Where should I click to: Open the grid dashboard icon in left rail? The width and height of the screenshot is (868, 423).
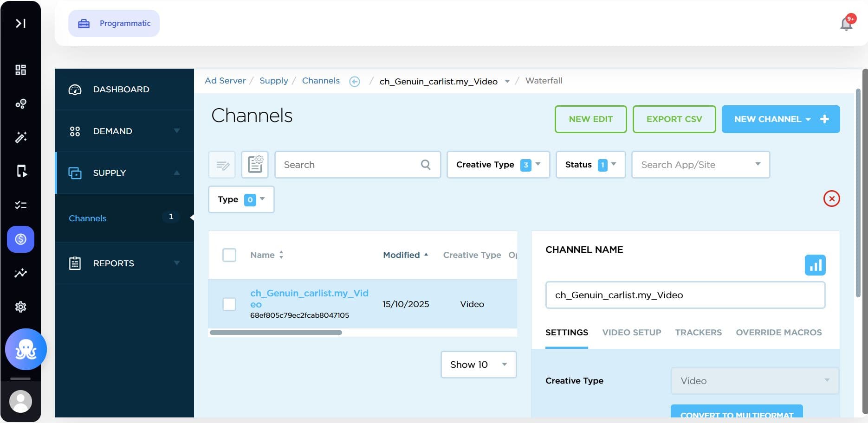click(x=20, y=70)
